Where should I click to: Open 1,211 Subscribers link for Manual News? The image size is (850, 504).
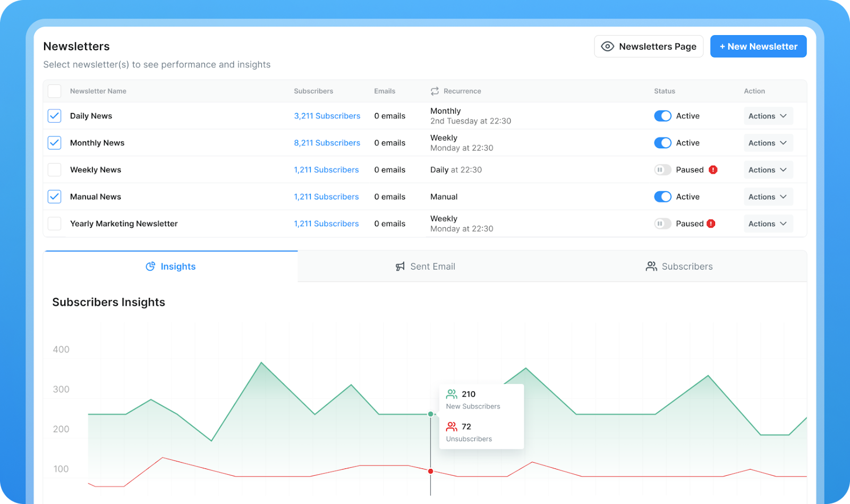(326, 197)
